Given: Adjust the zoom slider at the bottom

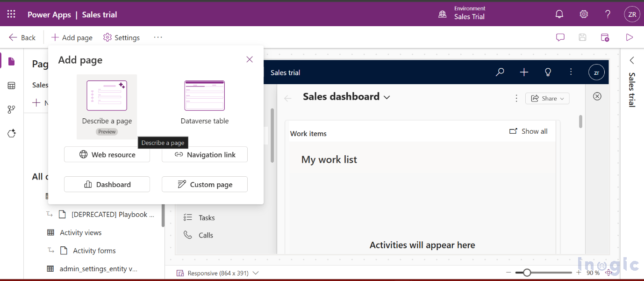Looking at the screenshot, I should [x=527, y=272].
